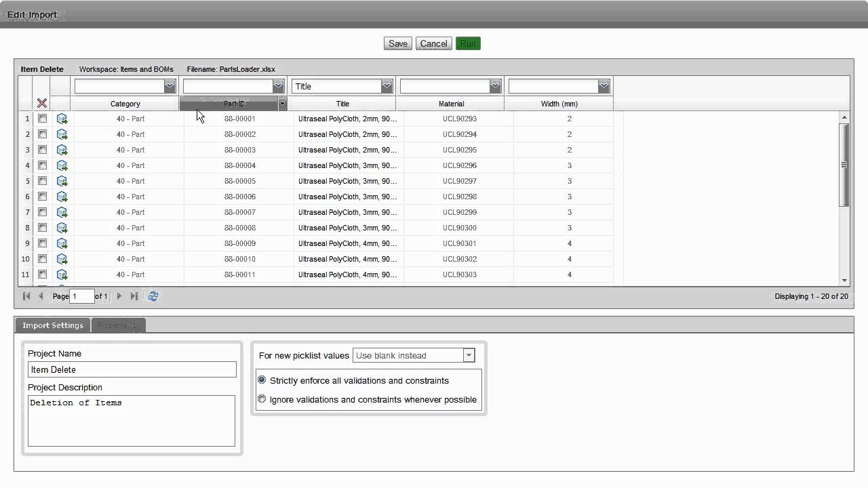Go to previous page icon
The height and width of the screenshot is (488, 868).
coord(41,296)
